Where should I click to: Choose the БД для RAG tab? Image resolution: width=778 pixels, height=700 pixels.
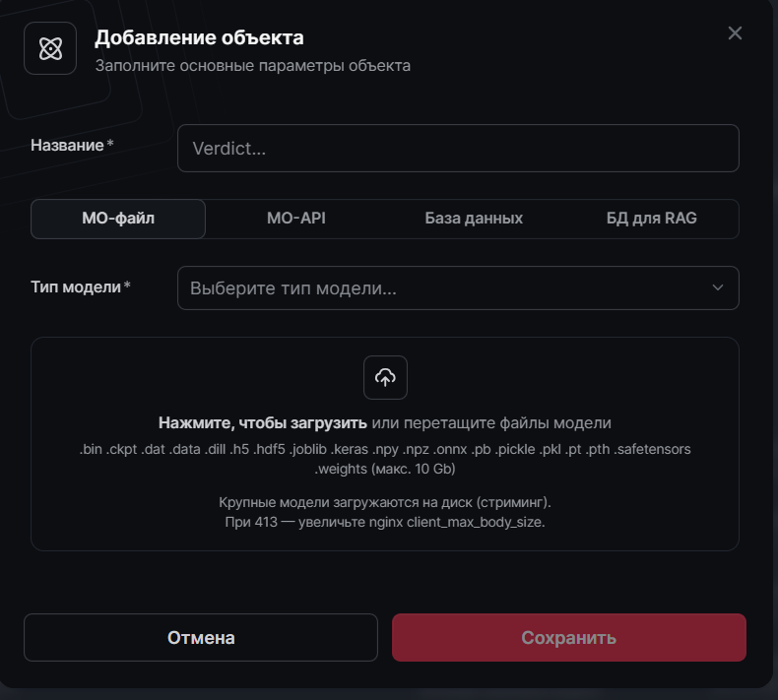tap(652, 219)
